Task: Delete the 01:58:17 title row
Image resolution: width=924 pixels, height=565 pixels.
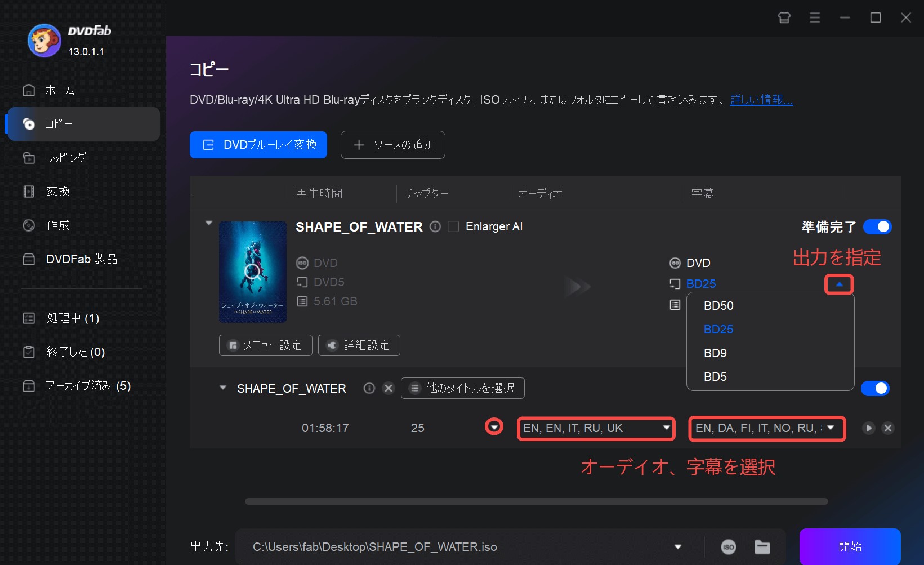Action: 888,428
